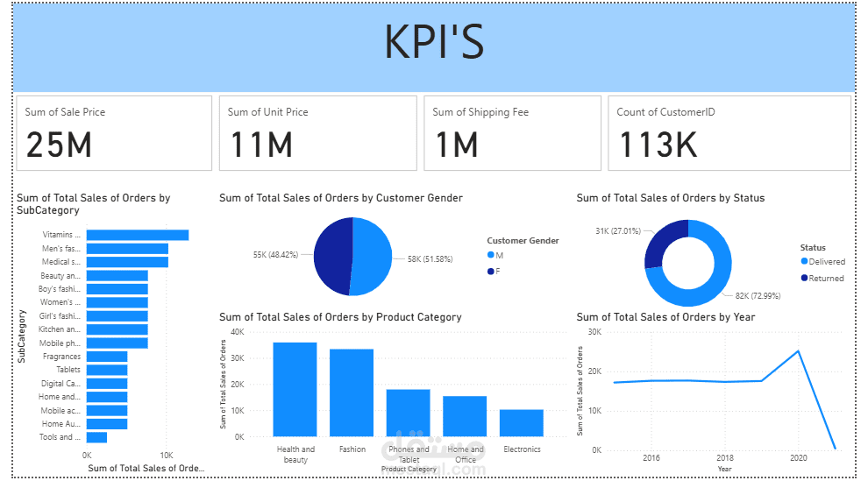Select the male slice of gender pie
868x488 pixels.
tap(374, 256)
